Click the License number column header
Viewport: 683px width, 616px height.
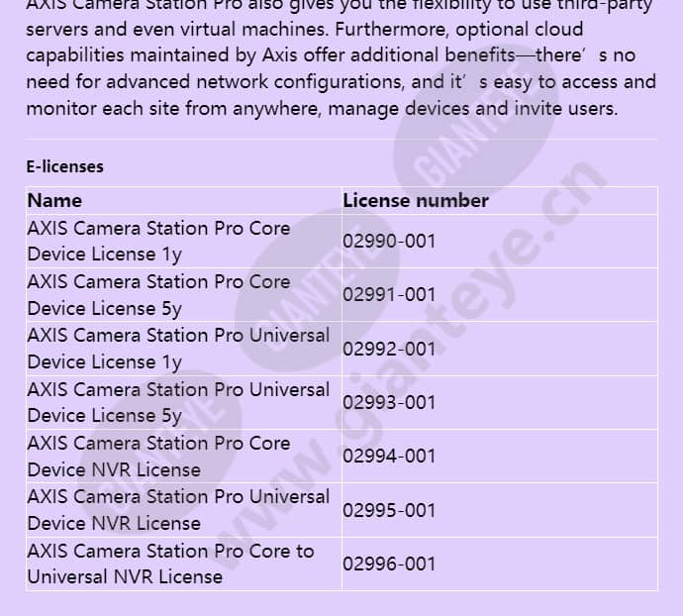(416, 200)
